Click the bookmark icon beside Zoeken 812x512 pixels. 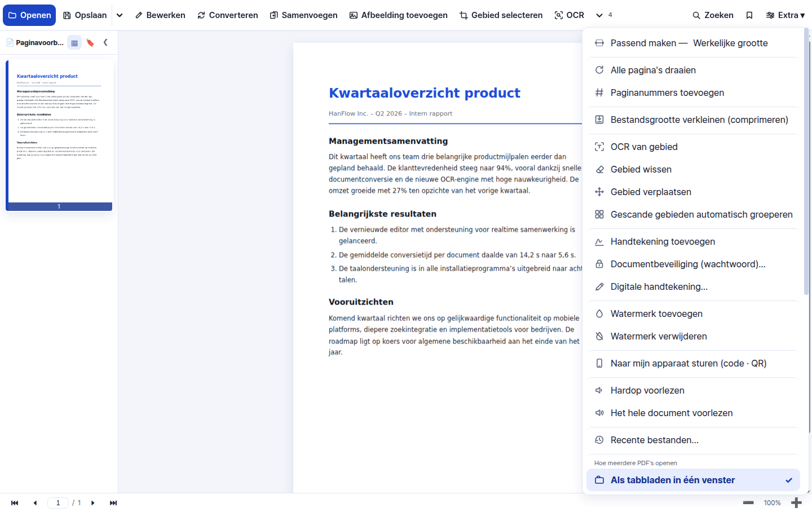coord(749,15)
